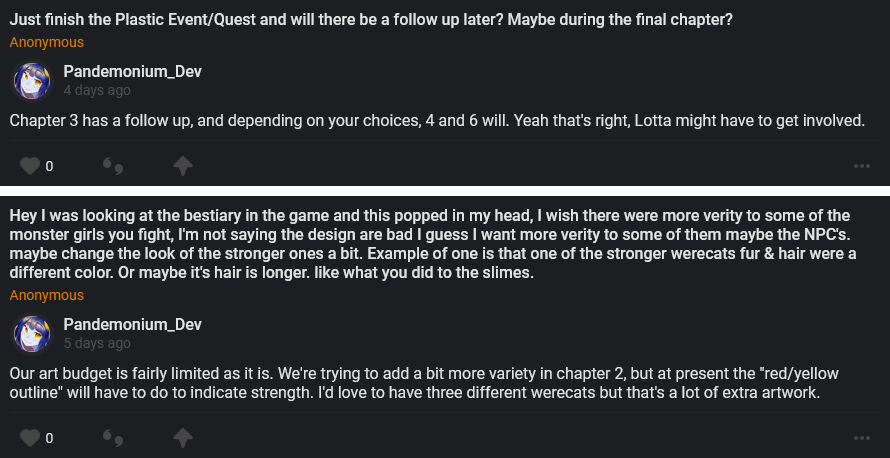This screenshot has width=890, height=458.
Task: Click the like count on the art budget answer
Action: tap(49, 438)
